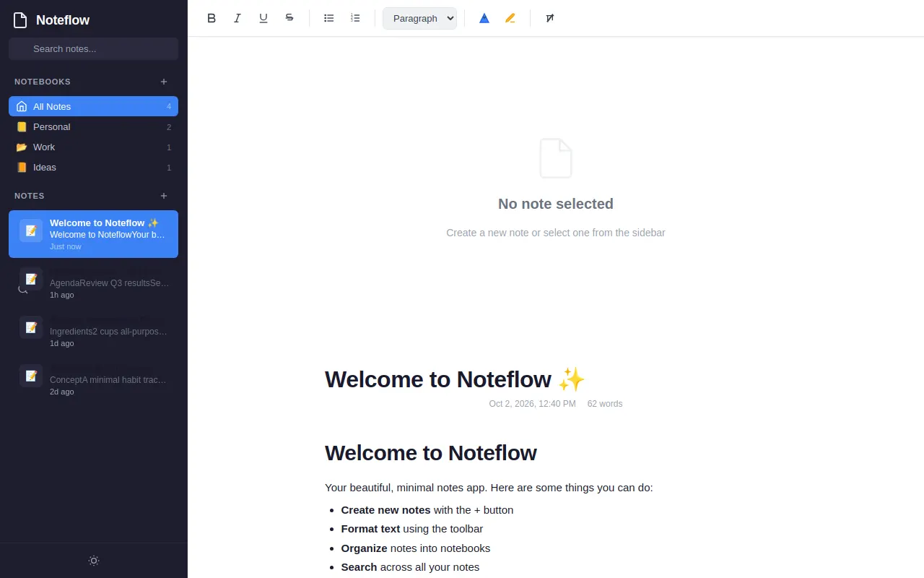The height and width of the screenshot is (578, 924).
Task: Click the empty-state document icon above 'No note selected'
Action: (556, 158)
